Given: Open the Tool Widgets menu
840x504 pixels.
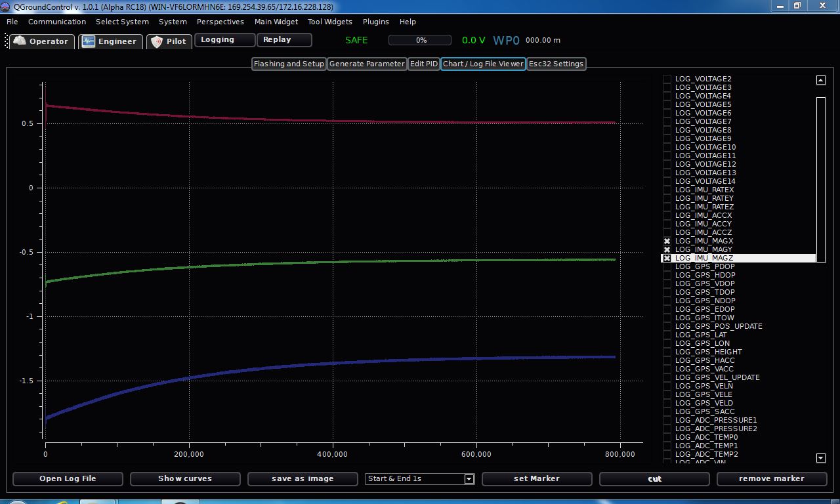Looking at the screenshot, I should (329, 22).
